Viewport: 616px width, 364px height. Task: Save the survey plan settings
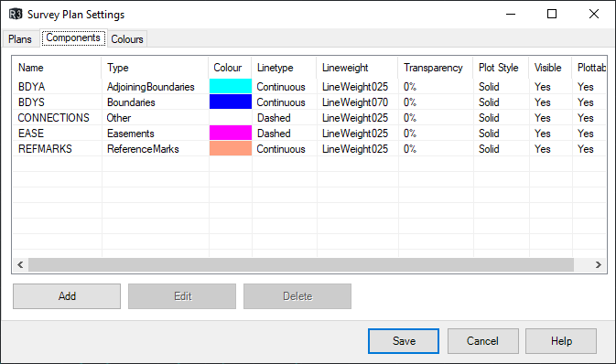point(404,341)
